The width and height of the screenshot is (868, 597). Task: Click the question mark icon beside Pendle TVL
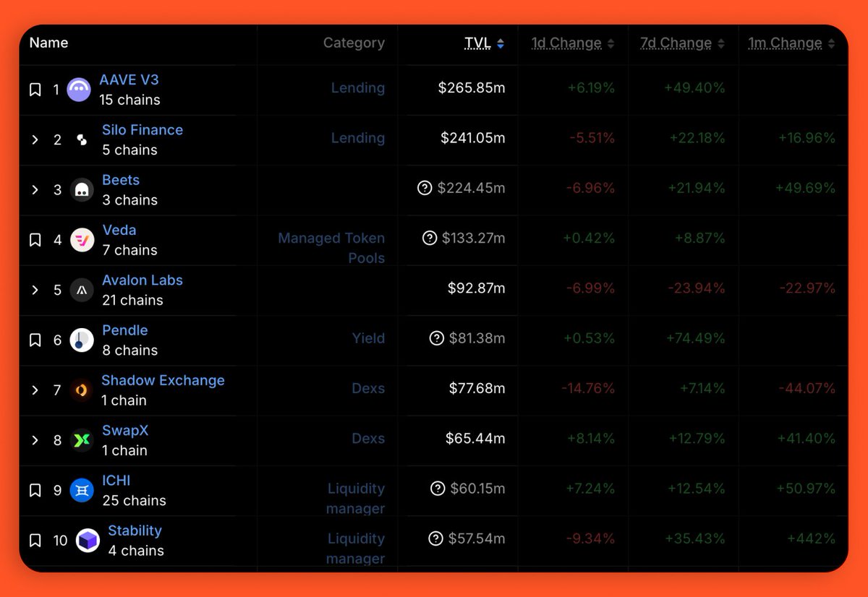tap(436, 338)
